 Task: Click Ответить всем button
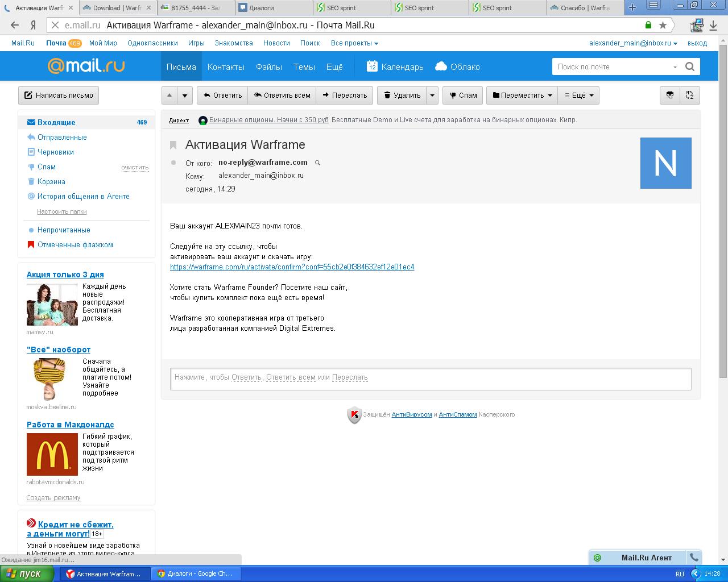point(282,95)
